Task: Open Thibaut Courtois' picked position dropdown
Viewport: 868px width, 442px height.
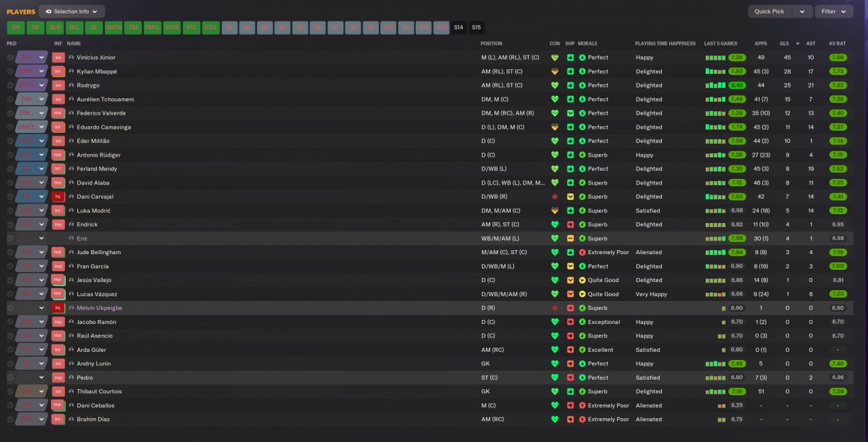Action: pyautogui.click(x=41, y=391)
